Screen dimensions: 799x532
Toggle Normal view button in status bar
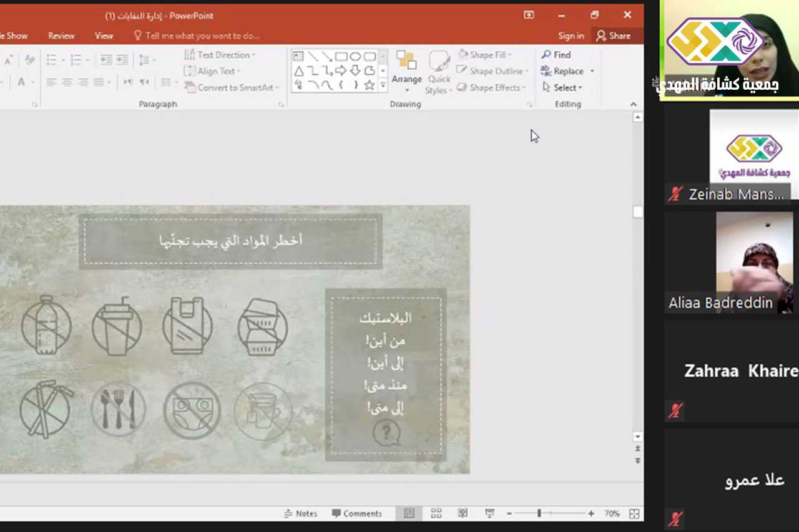[x=409, y=513]
